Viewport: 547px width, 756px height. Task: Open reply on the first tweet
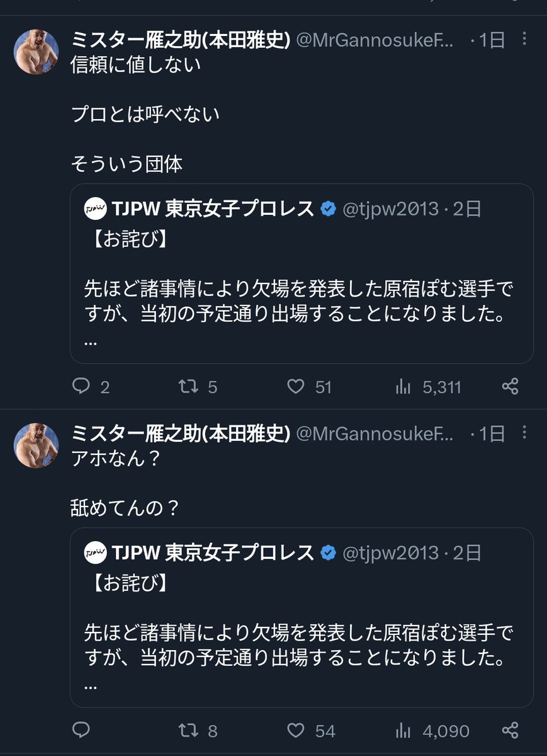[x=81, y=386]
